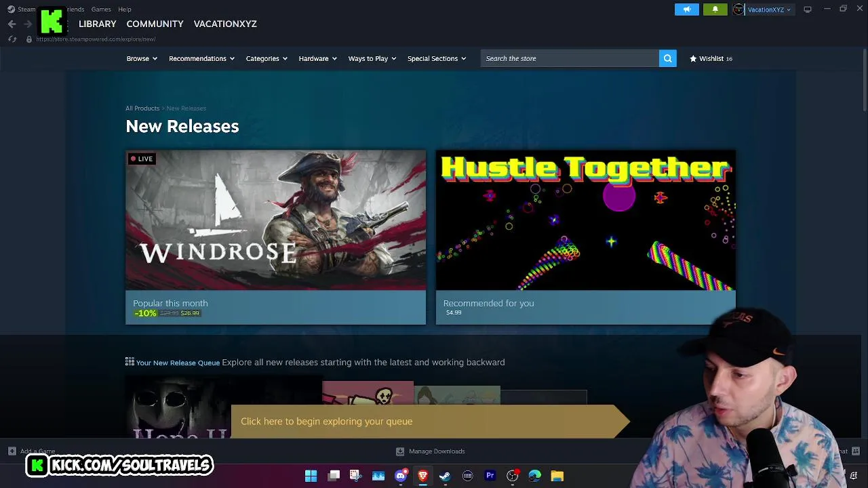Switch to the LIBRARY tab
The height and width of the screenshot is (488, 868).
coord(98,24)
